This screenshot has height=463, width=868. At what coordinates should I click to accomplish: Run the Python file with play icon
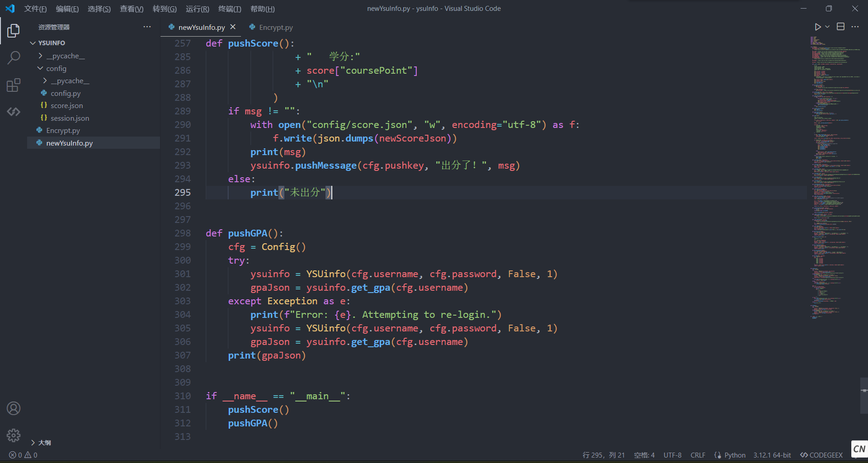pos(817,27)
